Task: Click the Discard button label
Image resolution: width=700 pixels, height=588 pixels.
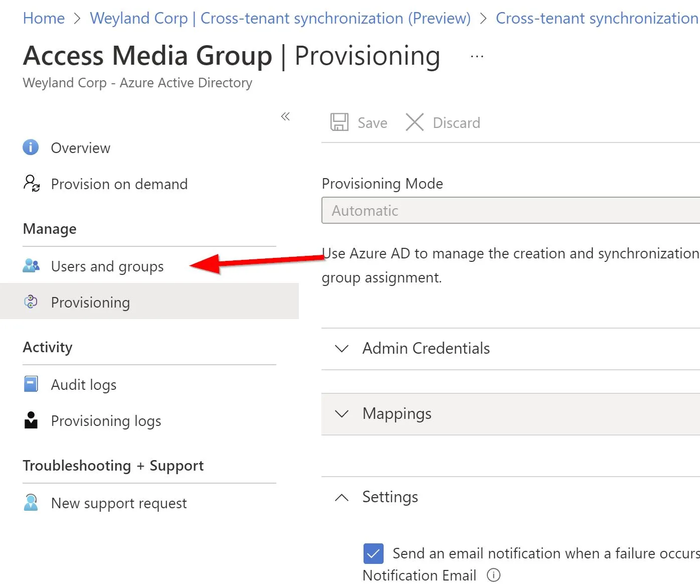Action: 456,122
